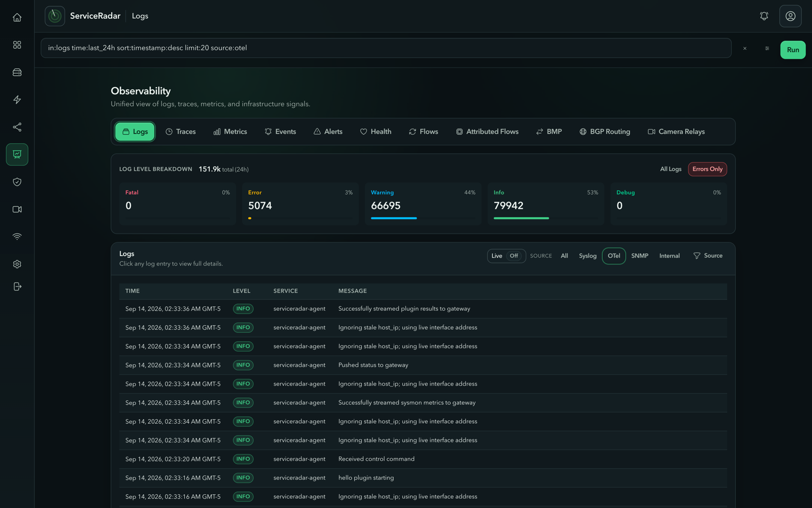Select the Warning level card showing 66695
Screen dimensions: 812x508
(x=423, y=204)
